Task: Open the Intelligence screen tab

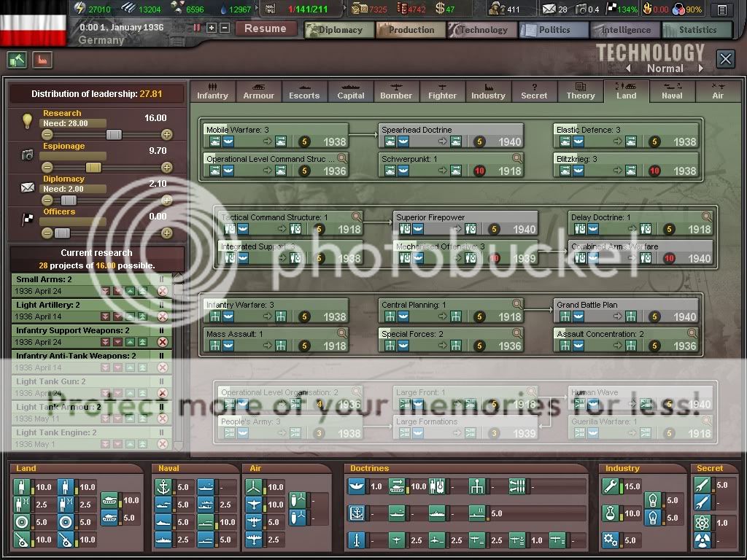Action: pyautogui.click(x=625, y=30)
